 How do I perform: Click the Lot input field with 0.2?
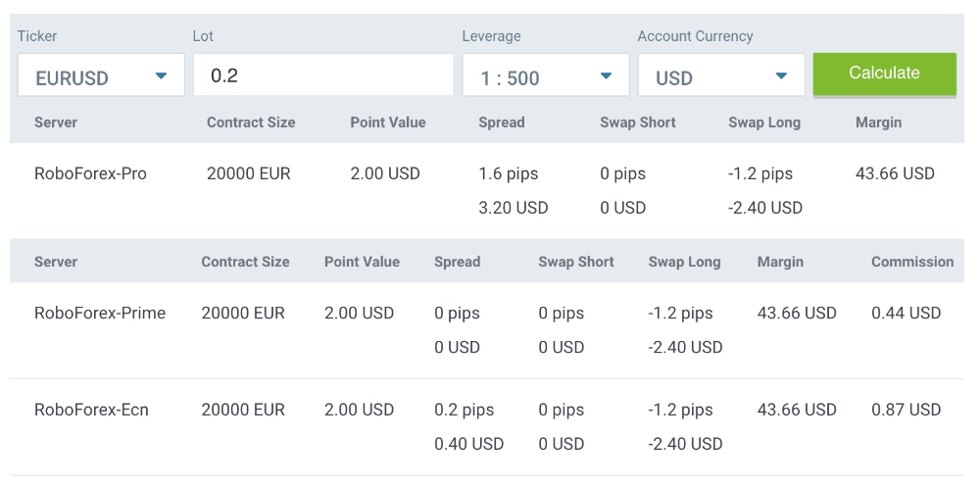coord(323,75)
